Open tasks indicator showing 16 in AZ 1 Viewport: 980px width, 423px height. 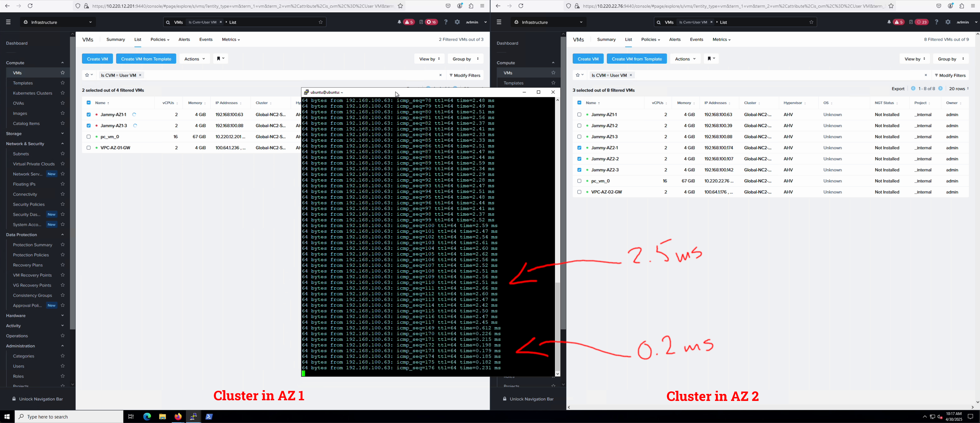428,22
